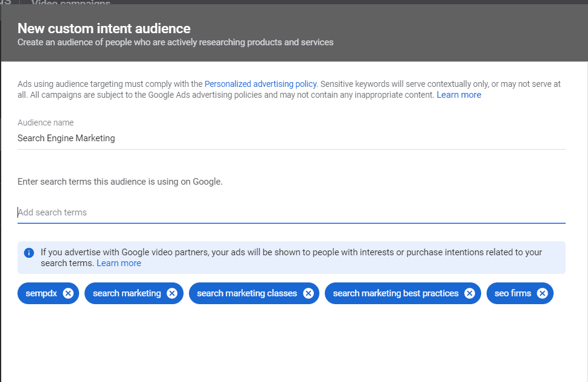The height and width of the screenshot is (382, 588).
Task: Click 'Learn more' about Google video partners
Action: [119, 263]
